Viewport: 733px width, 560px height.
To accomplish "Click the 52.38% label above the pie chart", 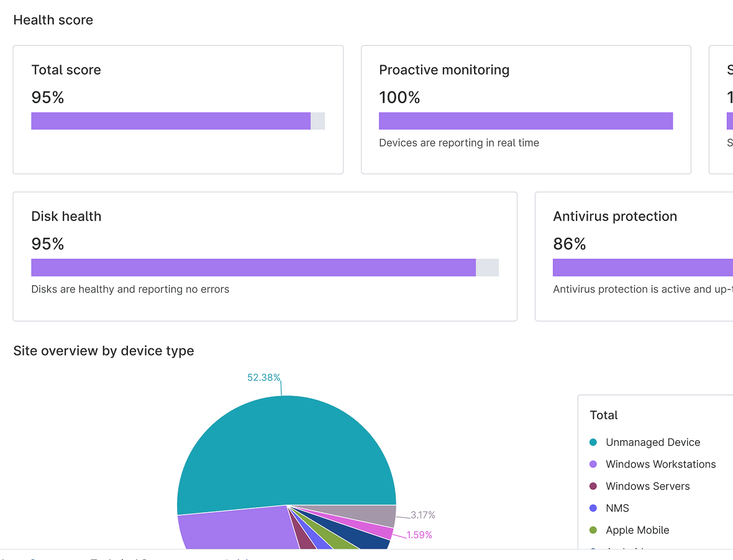I will 264,377.
